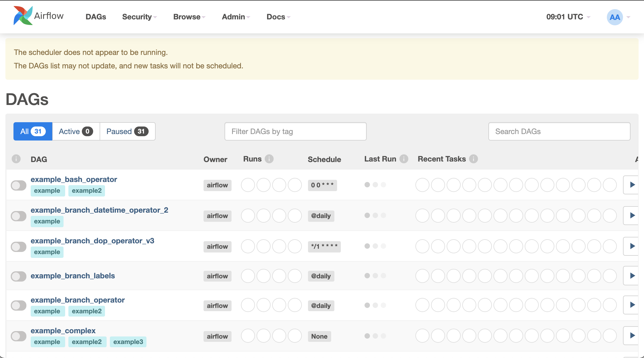Trigger example_bash_operator with its play button

click(x=632, y=185)
